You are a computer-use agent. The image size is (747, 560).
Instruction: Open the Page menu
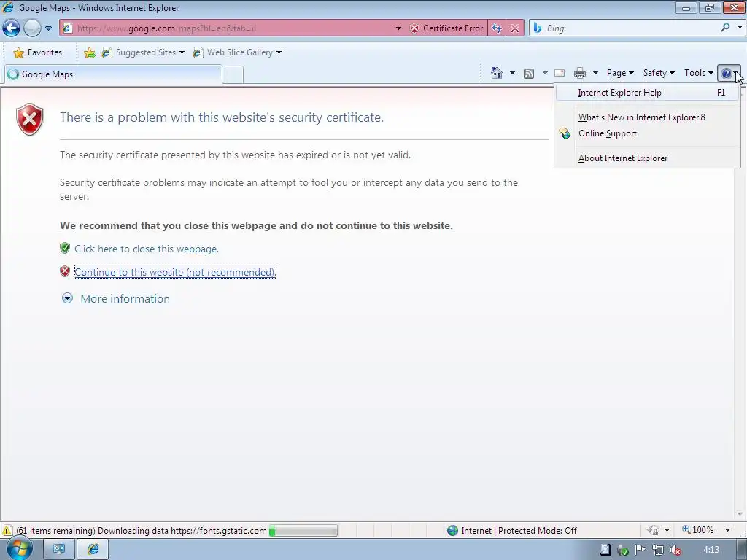coord(620,73)
